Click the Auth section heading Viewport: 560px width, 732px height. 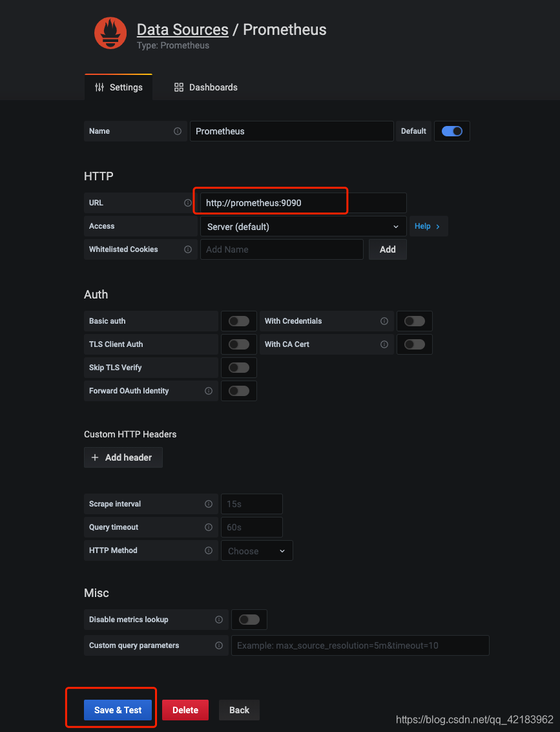pyautogui.click(x=96, y=295)
